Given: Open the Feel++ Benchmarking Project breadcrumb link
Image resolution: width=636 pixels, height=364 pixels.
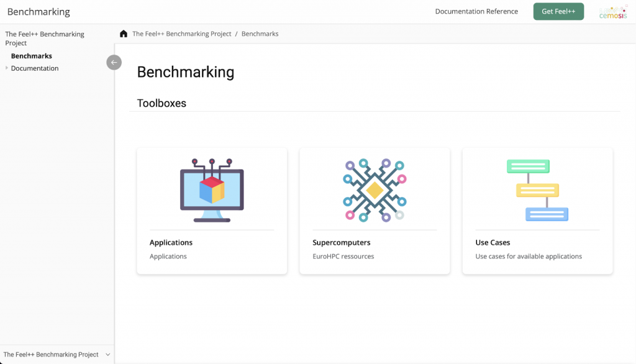Looking at the screenshot, I should [x=182, y=34].
